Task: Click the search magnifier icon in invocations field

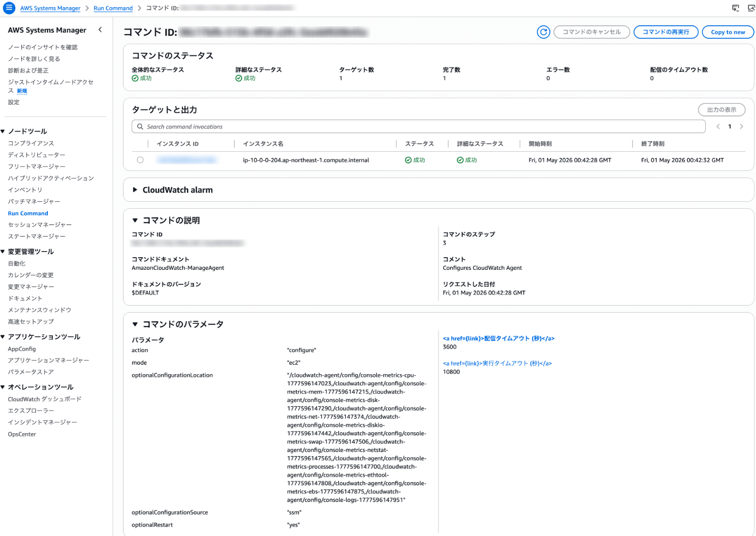Action: click(x=140, y=127)
